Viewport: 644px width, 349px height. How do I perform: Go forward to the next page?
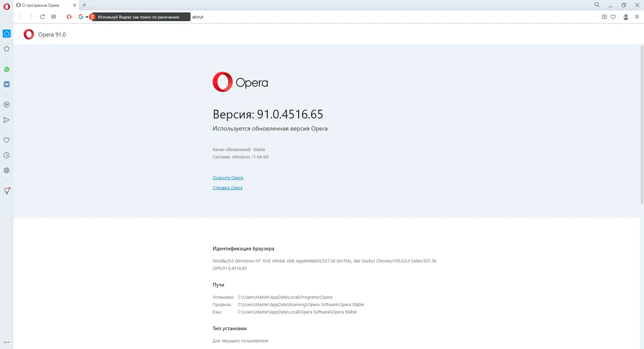pos(31,17)
